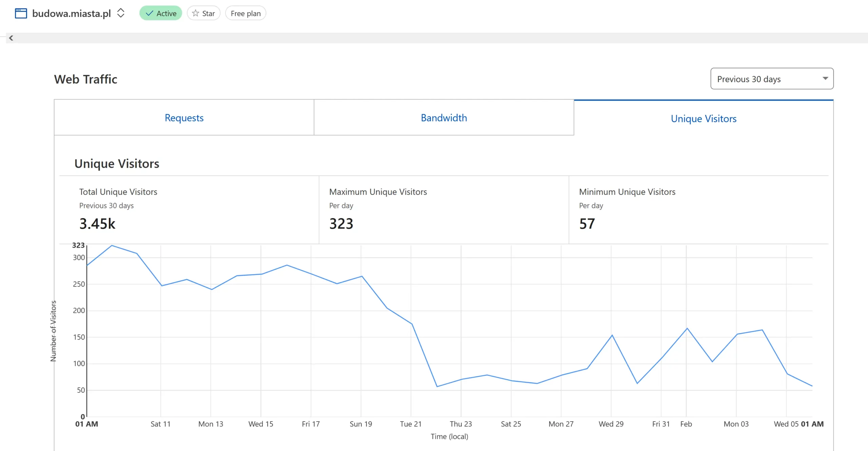Click the Maximum Unique Visitors 323 value
Screen dimensions: 868x451
coord(341,224)
